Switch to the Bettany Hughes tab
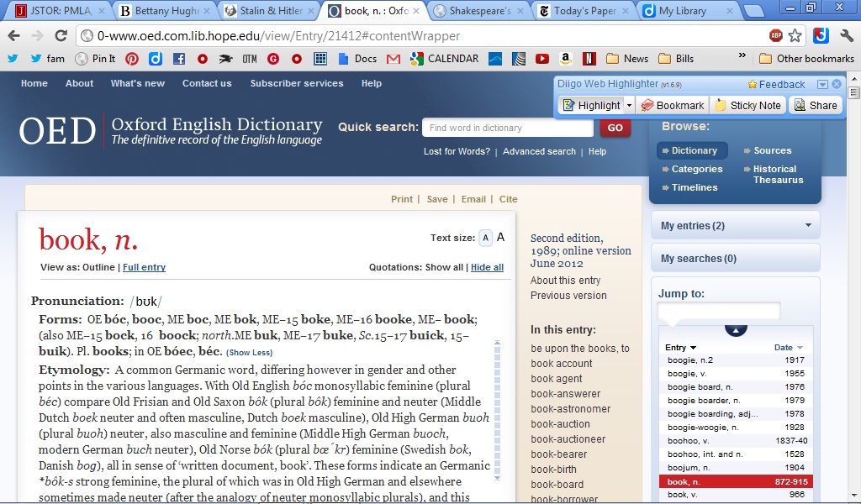The image size is (861, 504). [x=165, y=10]
